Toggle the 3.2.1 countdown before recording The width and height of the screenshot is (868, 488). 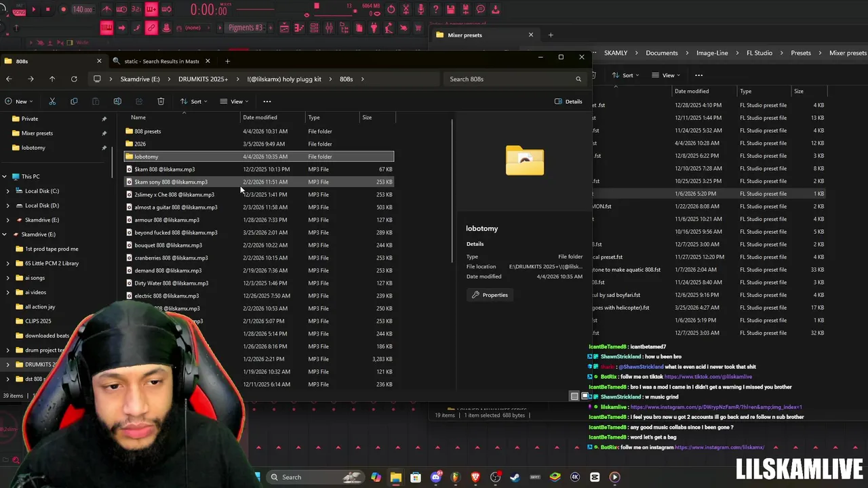(x=136, y=9)
